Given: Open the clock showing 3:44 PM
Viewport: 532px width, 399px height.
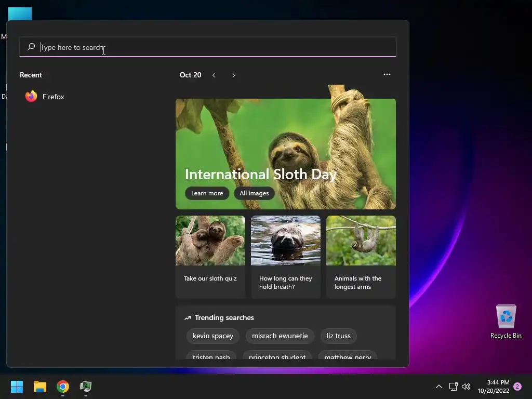Looking at the screenshot, I should click(x=494, y=387).
